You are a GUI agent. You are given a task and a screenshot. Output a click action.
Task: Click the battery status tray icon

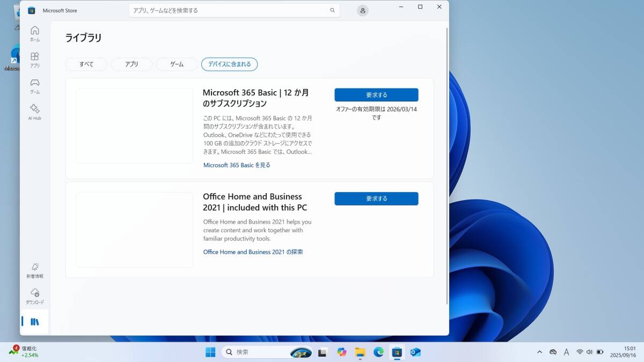(x=599, y=352)
